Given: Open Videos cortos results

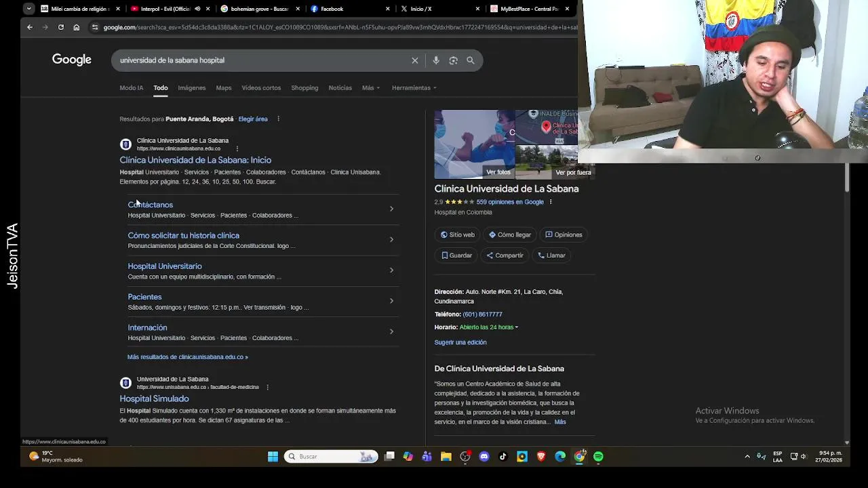Looking at the screenshot, I should pos(261,88).
